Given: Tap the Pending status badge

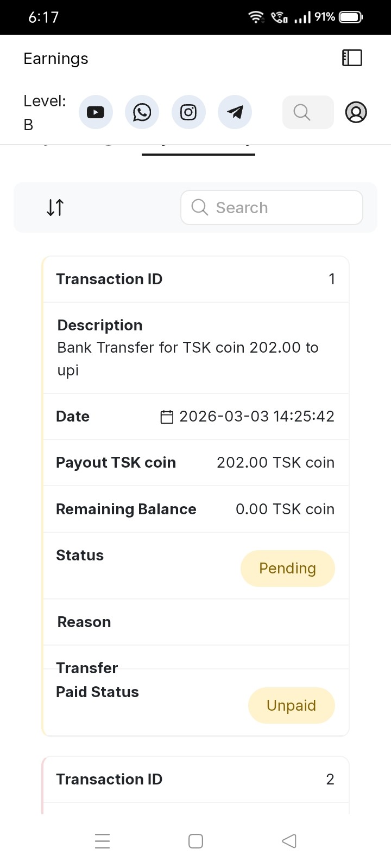Looking at the screenshot, I should [287, 568].
